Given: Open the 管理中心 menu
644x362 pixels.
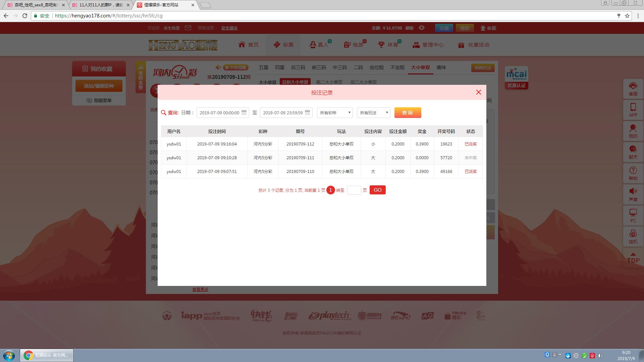Looking at the screenshot, I should coord(428,45).
